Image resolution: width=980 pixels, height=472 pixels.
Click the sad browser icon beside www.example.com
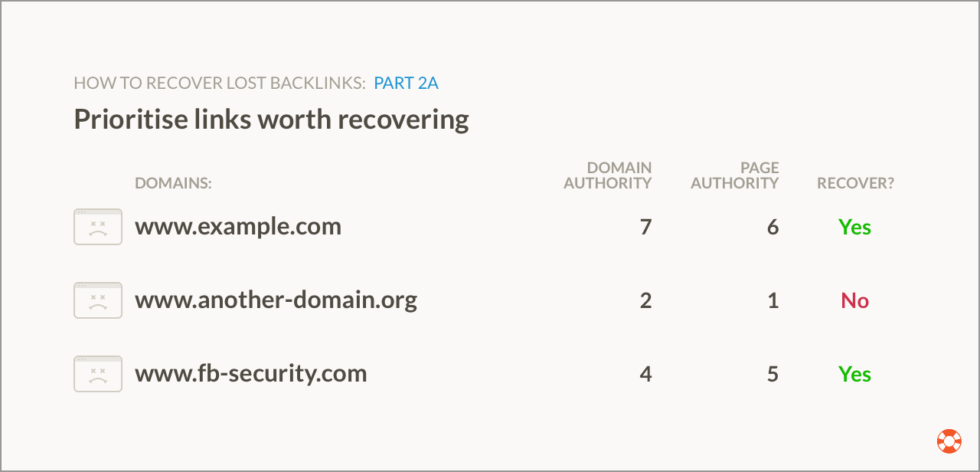[x=98, y=227]
